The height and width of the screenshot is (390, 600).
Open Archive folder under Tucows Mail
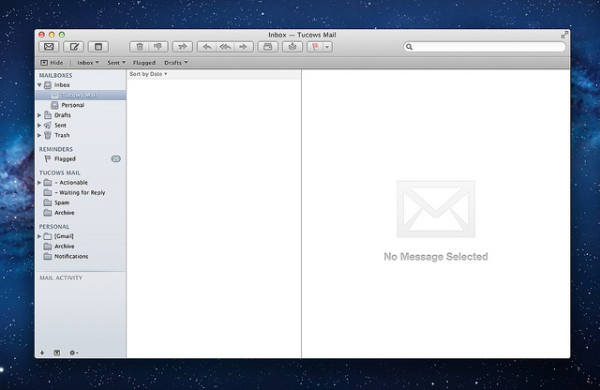pos(64,213)
